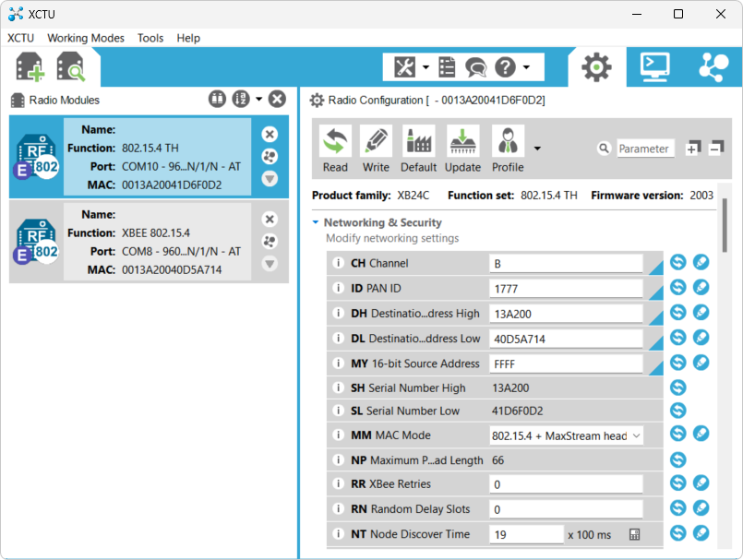Screen dimensions: 743x560
Task: Remove the COM8 module
Action: [270, 220]
